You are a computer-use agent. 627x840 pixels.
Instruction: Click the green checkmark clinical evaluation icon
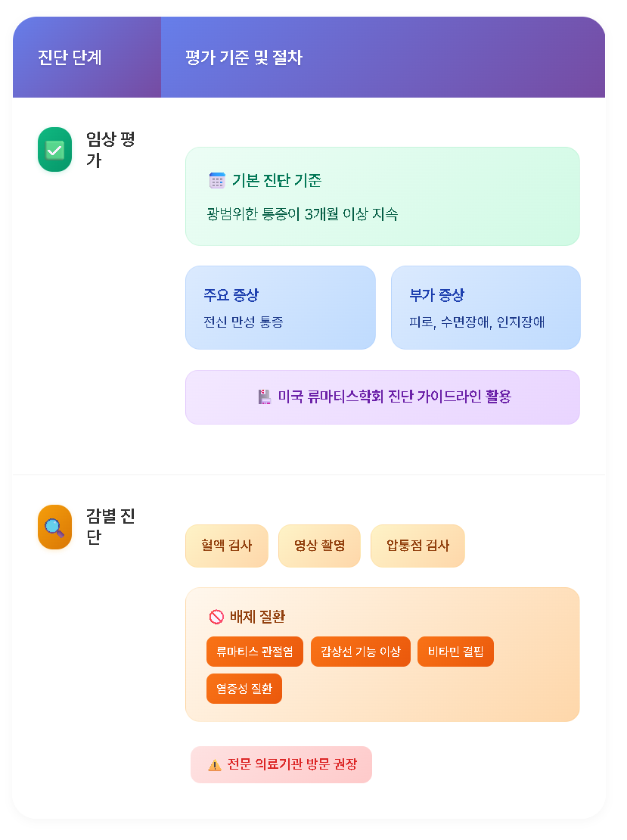coord(54,150)
